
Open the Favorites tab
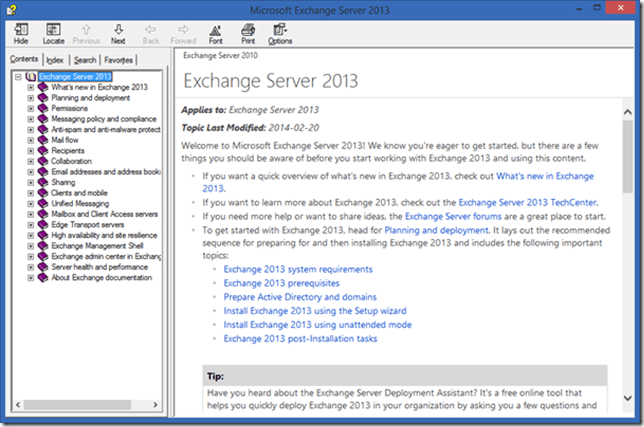tap(119, 60)
